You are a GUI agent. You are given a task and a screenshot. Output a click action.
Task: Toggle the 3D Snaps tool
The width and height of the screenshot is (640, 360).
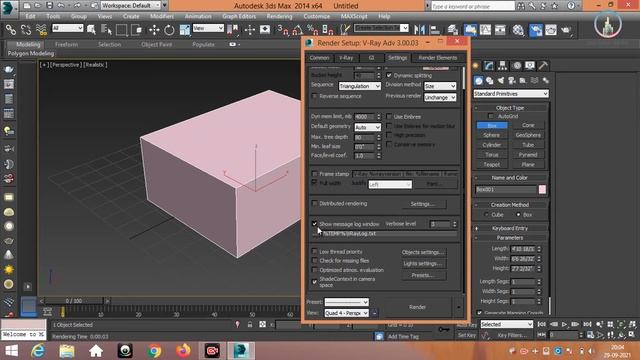[x=282, y=29]
